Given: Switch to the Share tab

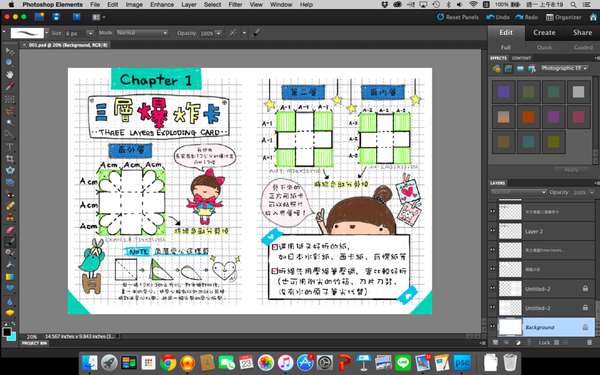Looking at the screenshot, I should 582,33.
